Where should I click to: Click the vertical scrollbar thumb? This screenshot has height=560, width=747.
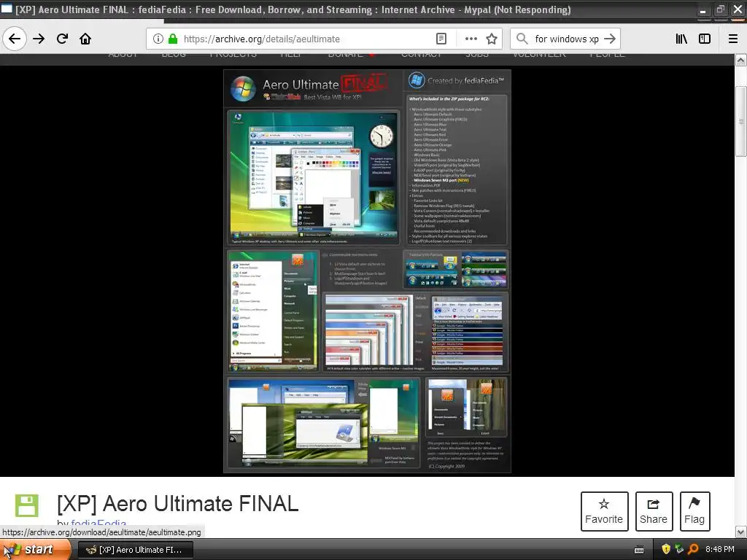(x=741, y=122)
